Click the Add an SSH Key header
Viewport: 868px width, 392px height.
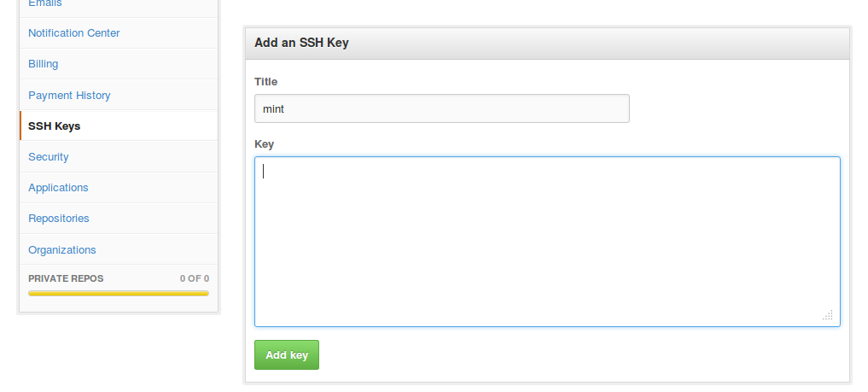point(301,43)
